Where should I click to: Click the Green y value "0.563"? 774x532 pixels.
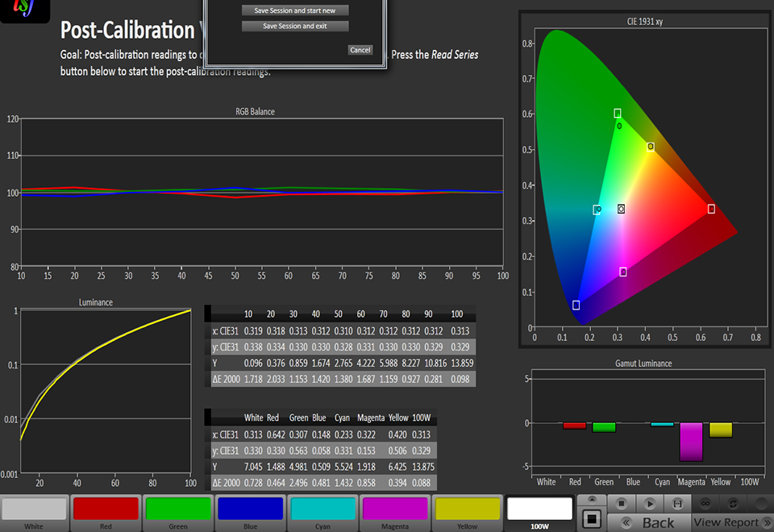point(298,451)
